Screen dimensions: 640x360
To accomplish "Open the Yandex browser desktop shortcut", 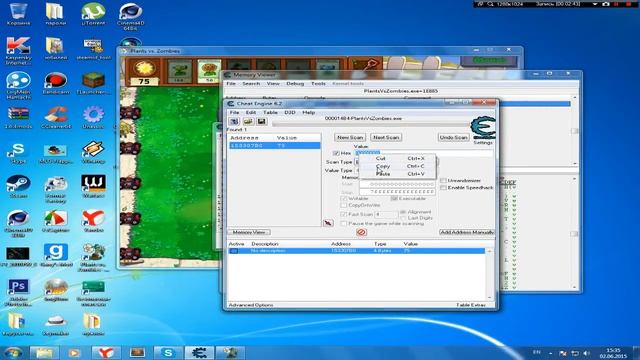I will point(93,221).
